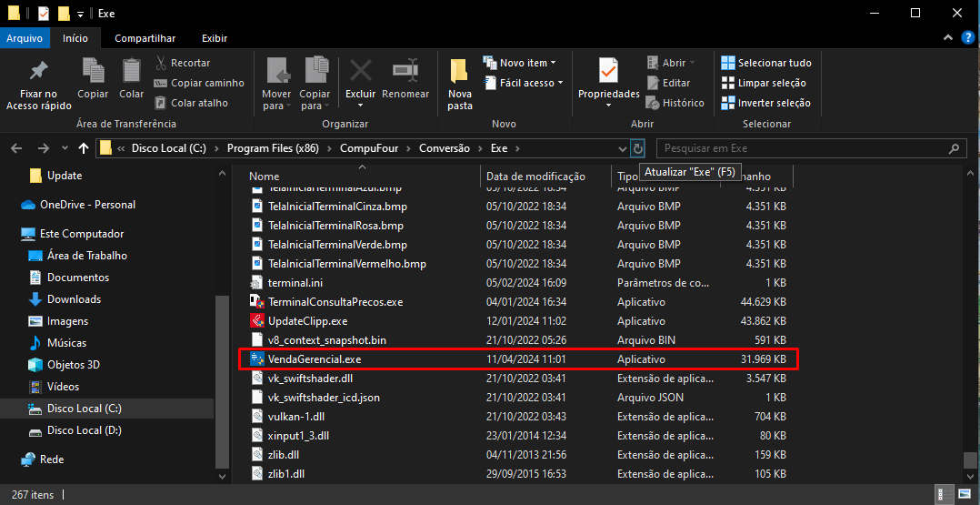This screenshot has height=505, width=980.
Task: Open Propriedades from the ribbon
Action: 608,71
